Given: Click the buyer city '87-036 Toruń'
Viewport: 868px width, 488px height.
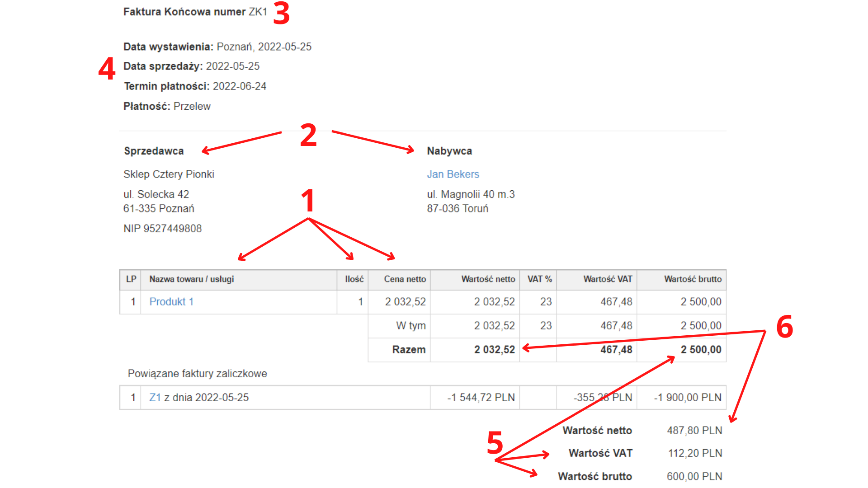Looking at the screenshot, I should [458, 209].
